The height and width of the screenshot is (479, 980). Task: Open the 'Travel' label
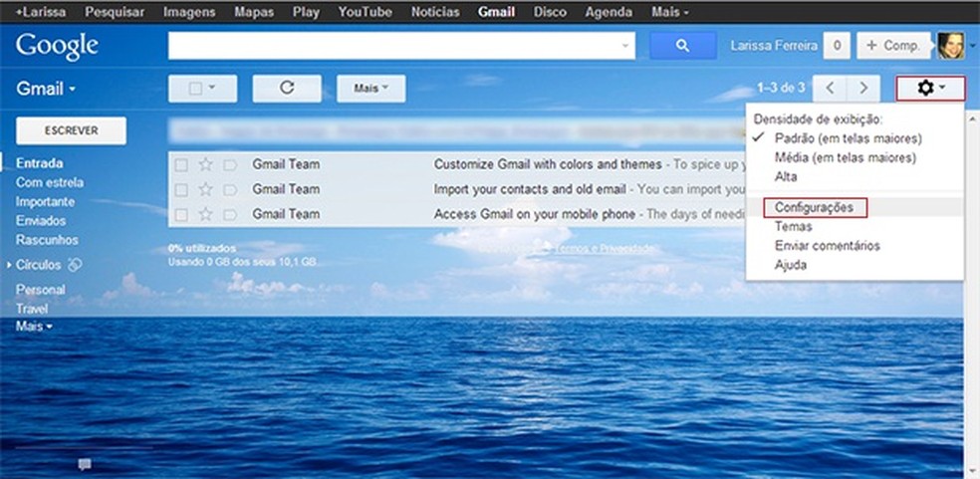32,309
